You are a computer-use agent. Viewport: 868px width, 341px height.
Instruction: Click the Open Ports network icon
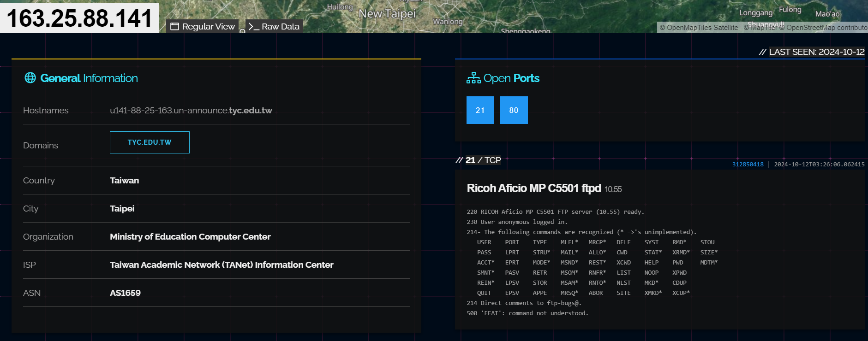pos(473,78)
